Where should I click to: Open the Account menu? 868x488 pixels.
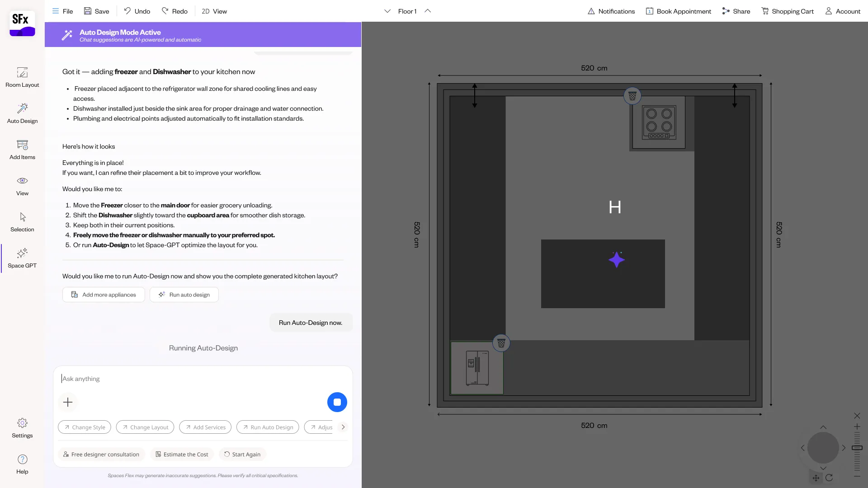(x=843, y=11)
